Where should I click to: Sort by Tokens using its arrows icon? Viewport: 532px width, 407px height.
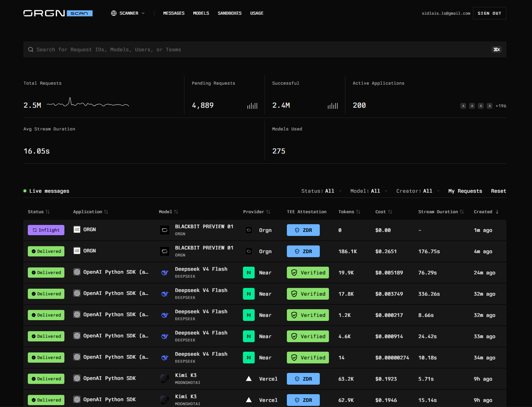coord(358,212)
